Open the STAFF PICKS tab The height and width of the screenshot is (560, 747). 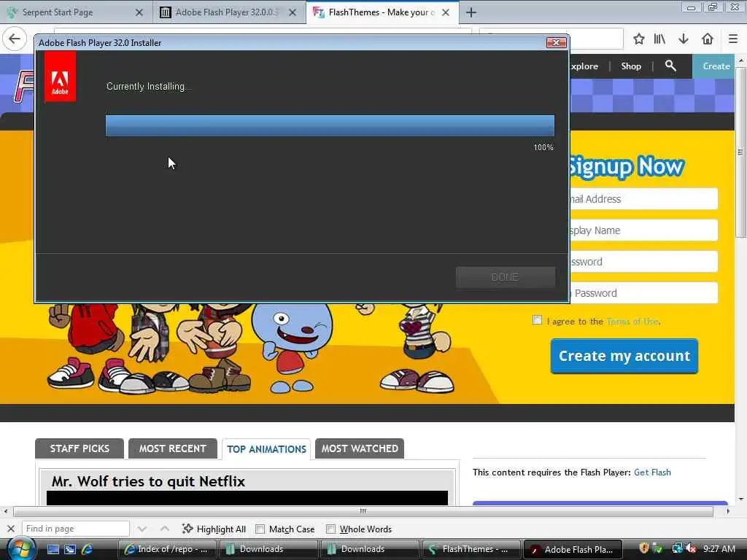point(80,448)
